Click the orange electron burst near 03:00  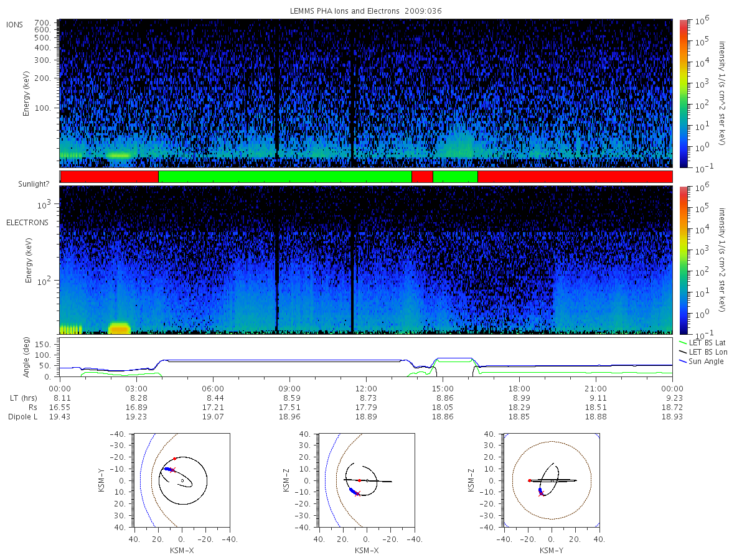pos(120,329)
